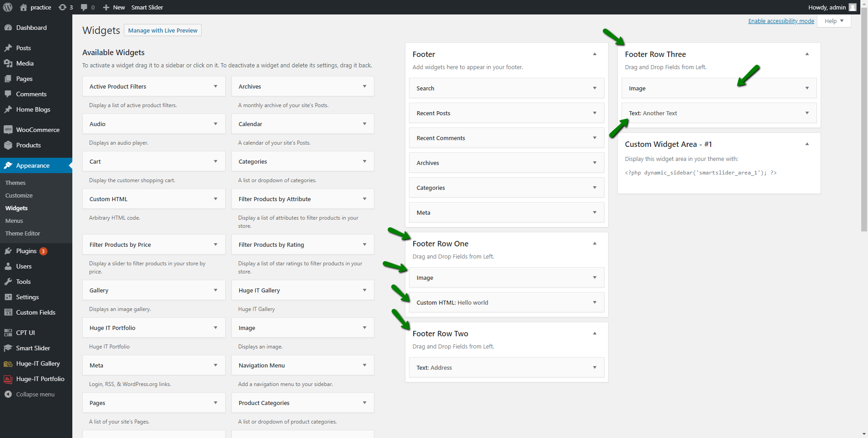Click the Collapse menu arrow icon
The height and width of the screenshot is (438, 868).
tap(8, 394)
